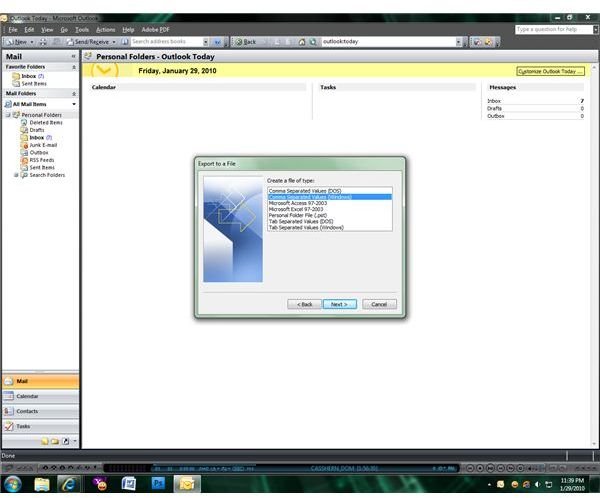Select Personal Folder File (.pst) type
Viewport: 600px width, 498px height.
tap(329, 215)
